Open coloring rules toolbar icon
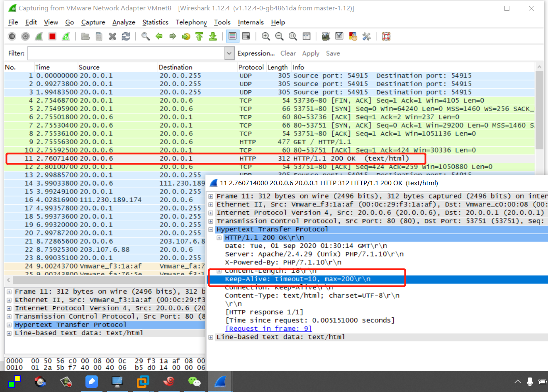The height and width of the screenshot is (392, 548). tap(353, 36)
